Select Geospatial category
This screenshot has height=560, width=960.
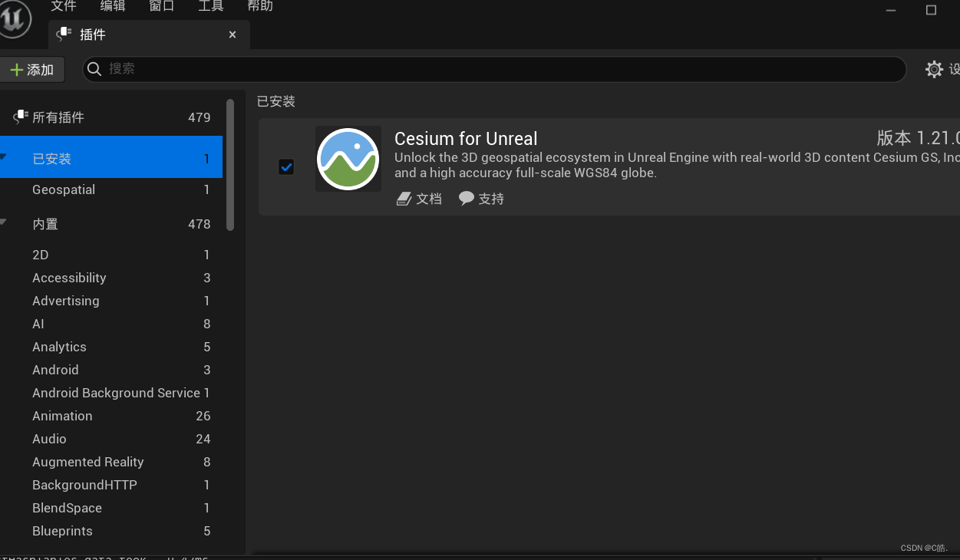pyautogui.click(x=111, y=189)
